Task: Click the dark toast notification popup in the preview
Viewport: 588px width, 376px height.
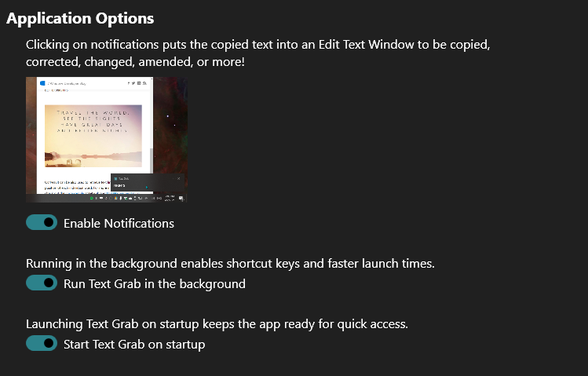Action: point(147,183)
